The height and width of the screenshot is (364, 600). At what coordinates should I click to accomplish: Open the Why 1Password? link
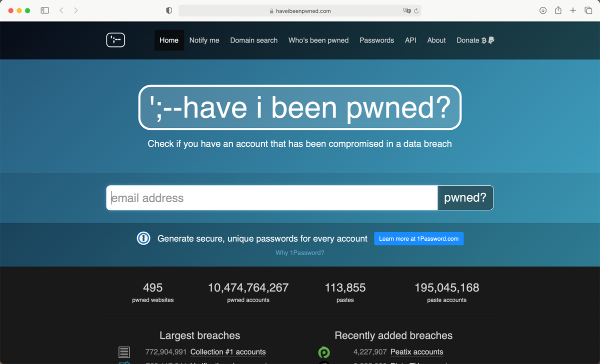click(300, 253)
